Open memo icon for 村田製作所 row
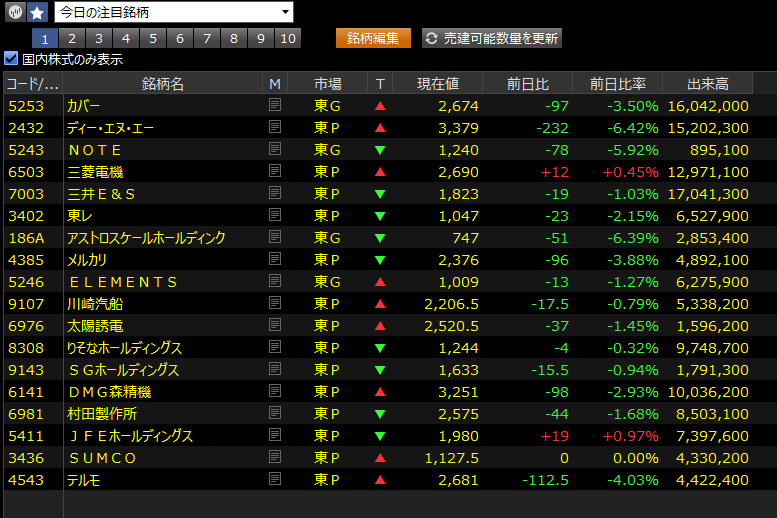The image size is (777, 518). tap(275, 413)
